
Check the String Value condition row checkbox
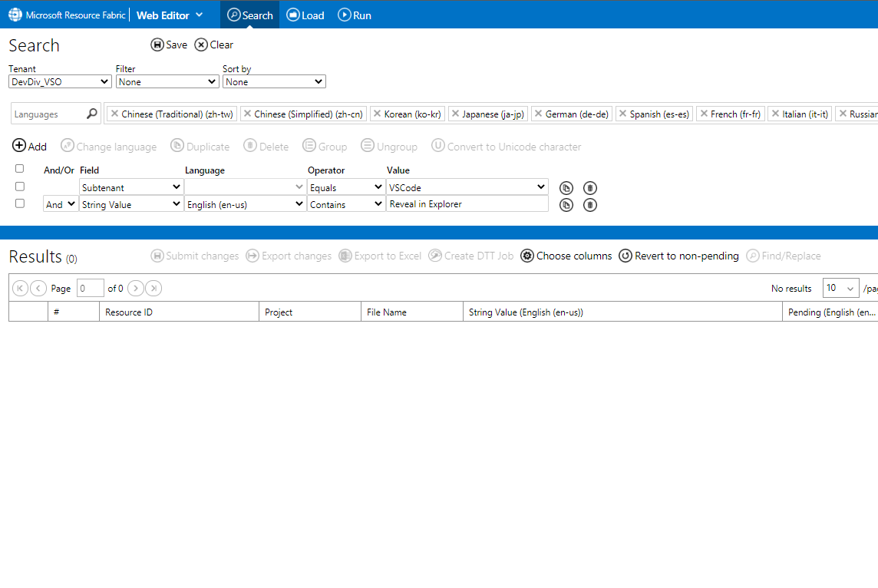click(20, 203)
